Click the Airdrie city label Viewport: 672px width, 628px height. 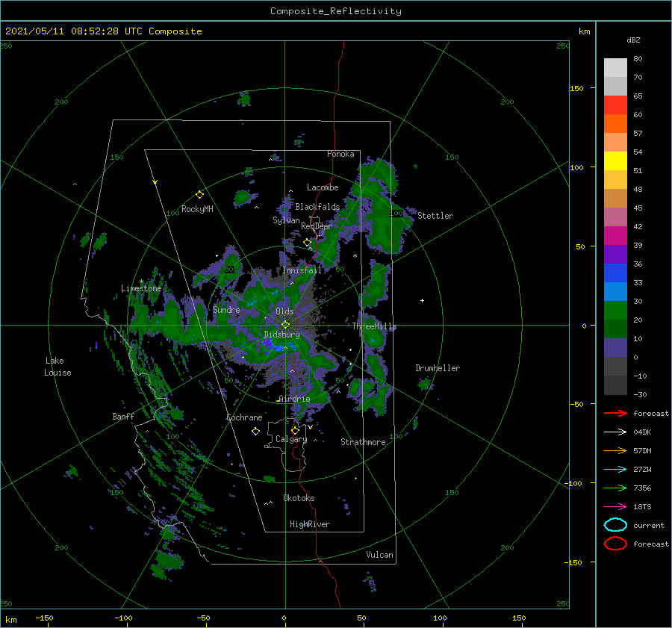coord(294,399)
